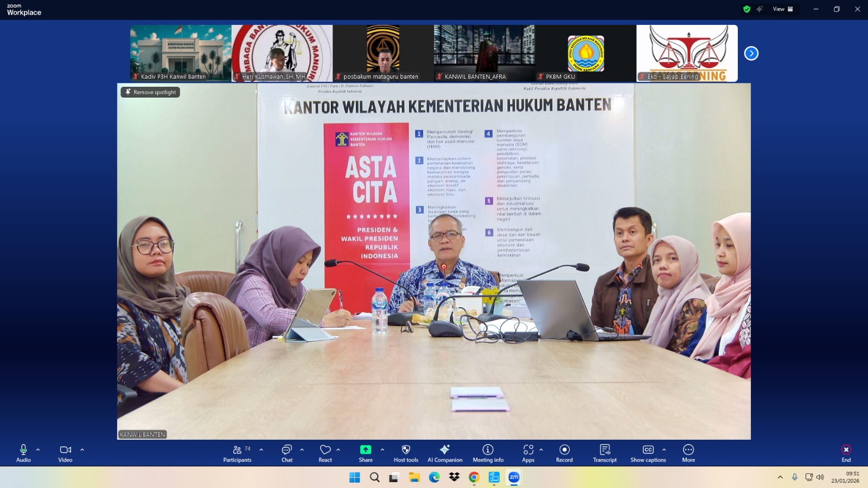Open Host tools shield icon
868x488 pixels.
pyautogui.click(x=406, y=450)
